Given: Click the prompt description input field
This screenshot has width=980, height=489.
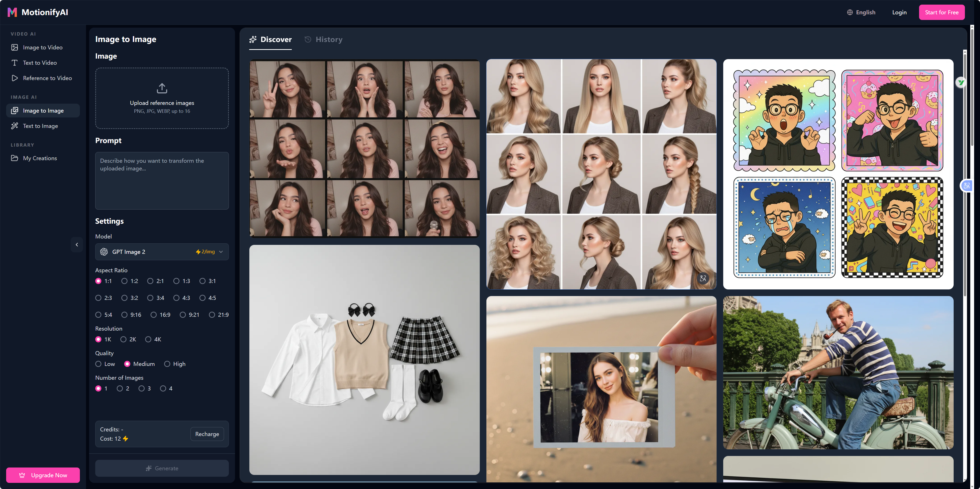Looking at the screenshot, I should click(x=162, y=181).
